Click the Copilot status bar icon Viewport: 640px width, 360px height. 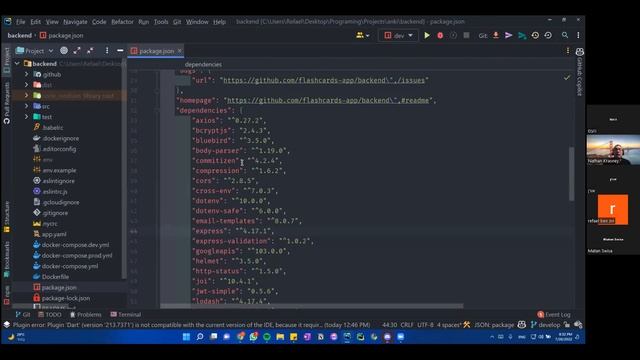522,325
